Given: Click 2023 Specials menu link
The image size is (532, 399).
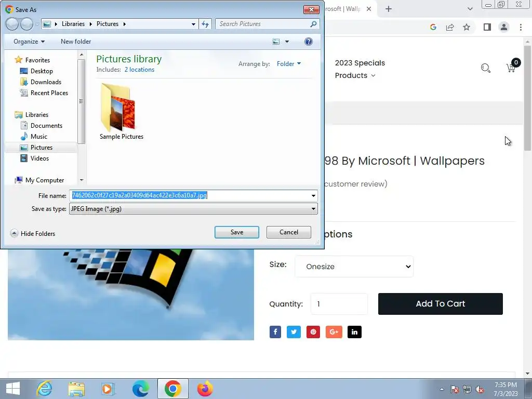Looking at the screenshot, I should pyautogui.click(x=360, y=63).
